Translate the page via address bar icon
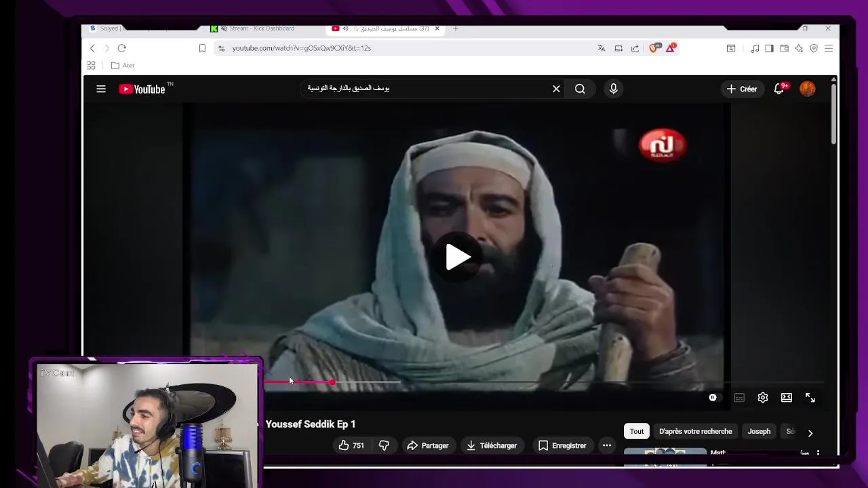The image size is (868, 488). [x=601, y=48]
